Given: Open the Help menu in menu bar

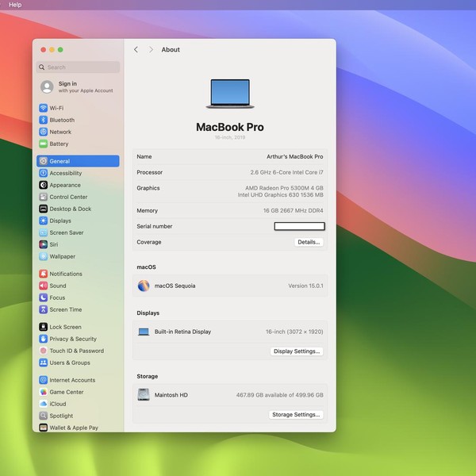Looking at the screenshot, I should point(15,5).
